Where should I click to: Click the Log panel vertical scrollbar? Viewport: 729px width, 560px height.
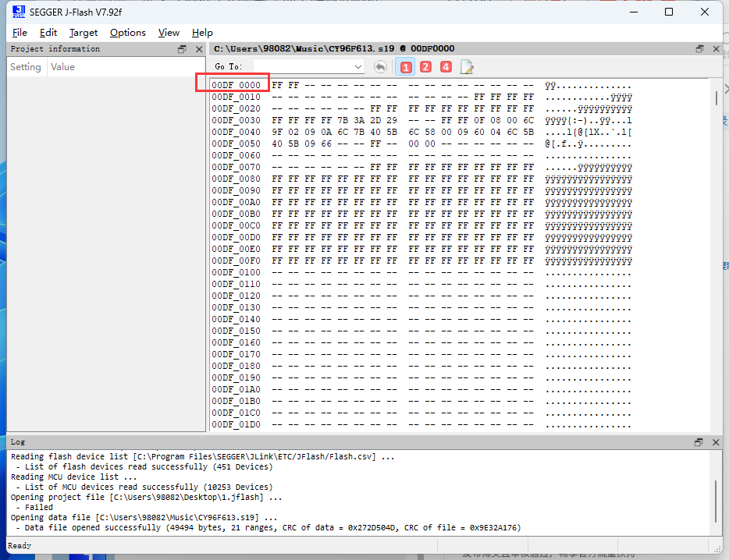[717, 502]
